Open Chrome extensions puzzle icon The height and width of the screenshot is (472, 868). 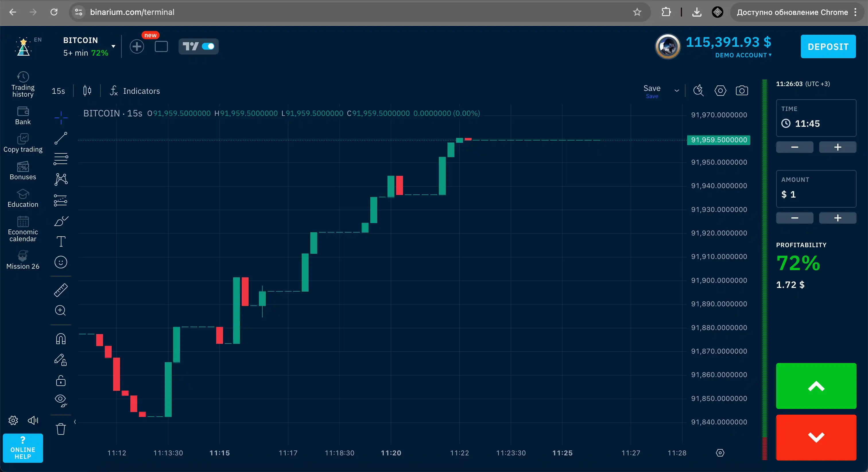[666, 12]
